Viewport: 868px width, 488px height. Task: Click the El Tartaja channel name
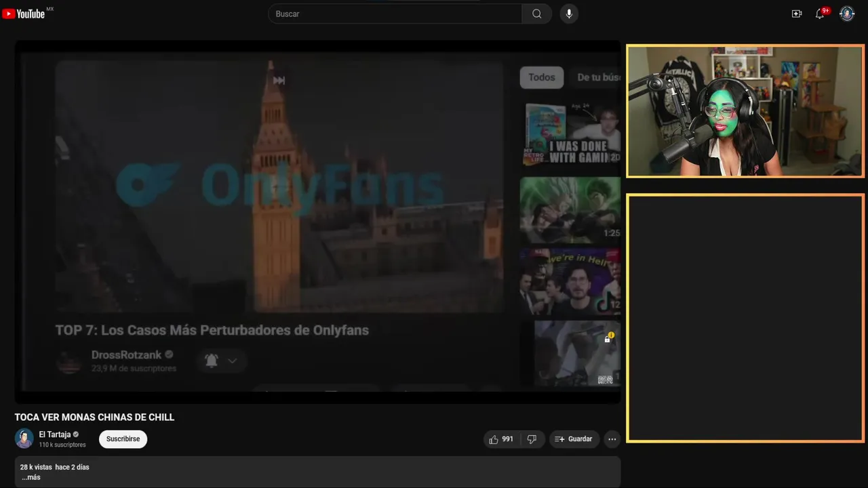[x=55, y=434]
